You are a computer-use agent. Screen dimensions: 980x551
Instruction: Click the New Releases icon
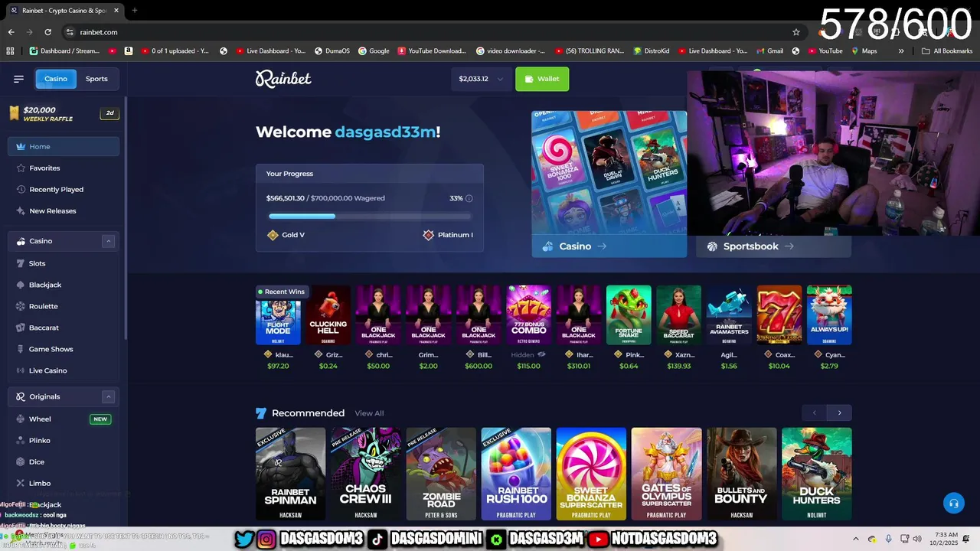click(21, 211)
